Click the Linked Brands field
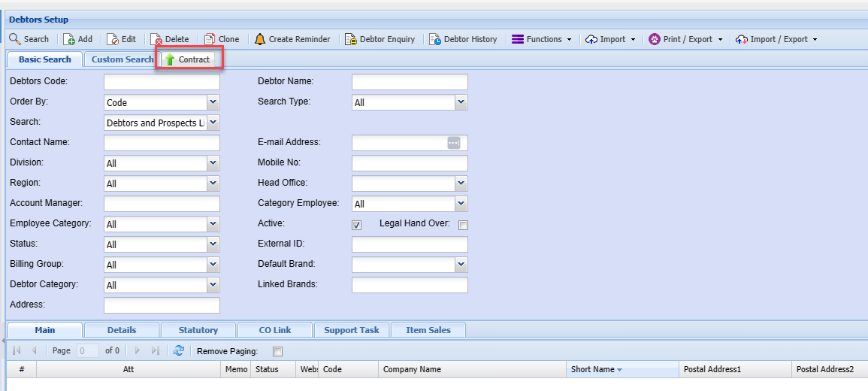Screen dimensions: 868x391 click(x=410, y=285)
